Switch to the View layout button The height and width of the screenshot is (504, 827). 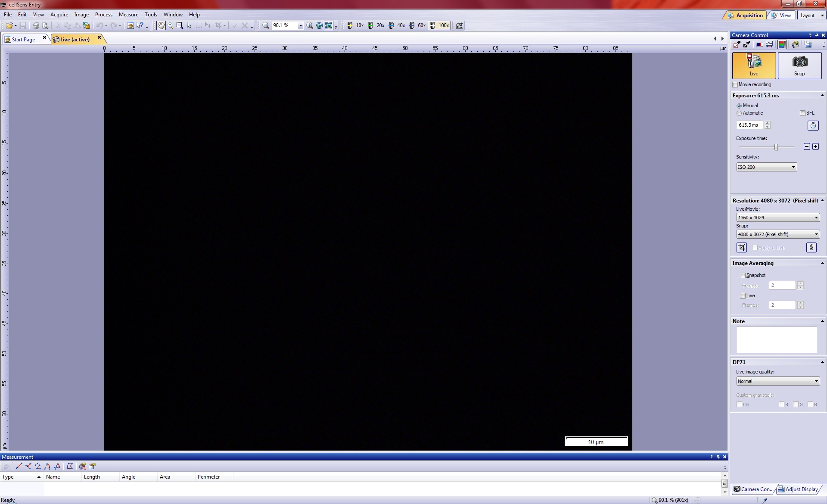tap(781, 16)
